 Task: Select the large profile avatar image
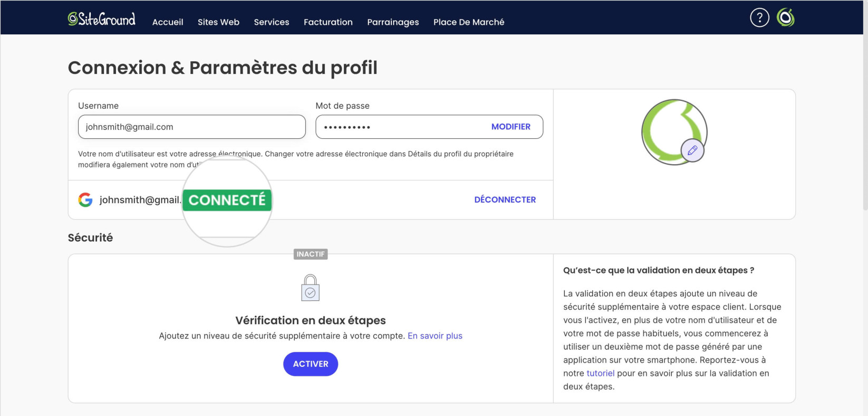coord(674,132)
